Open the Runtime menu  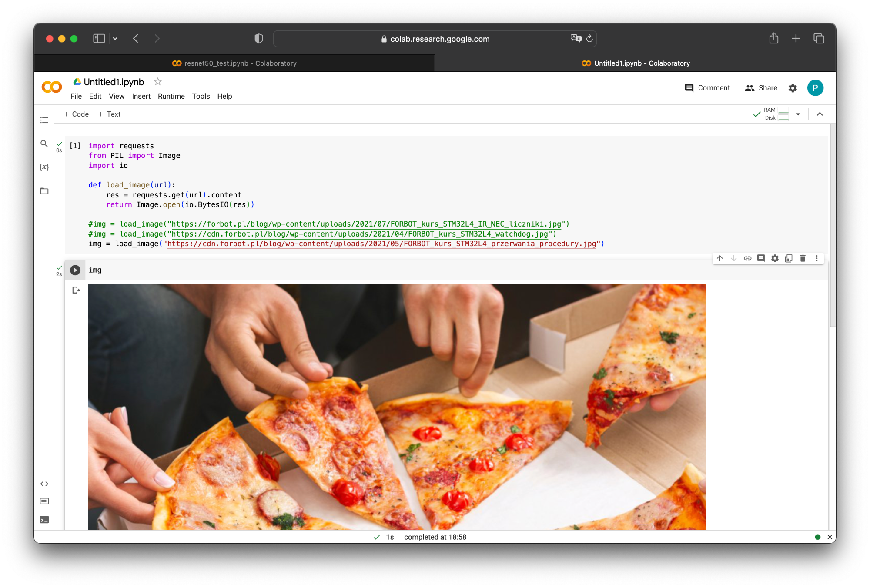click(x=171, y=96)
